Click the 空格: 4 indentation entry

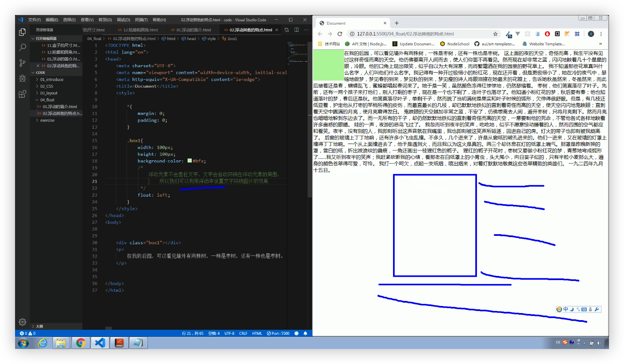coord(214,333)
